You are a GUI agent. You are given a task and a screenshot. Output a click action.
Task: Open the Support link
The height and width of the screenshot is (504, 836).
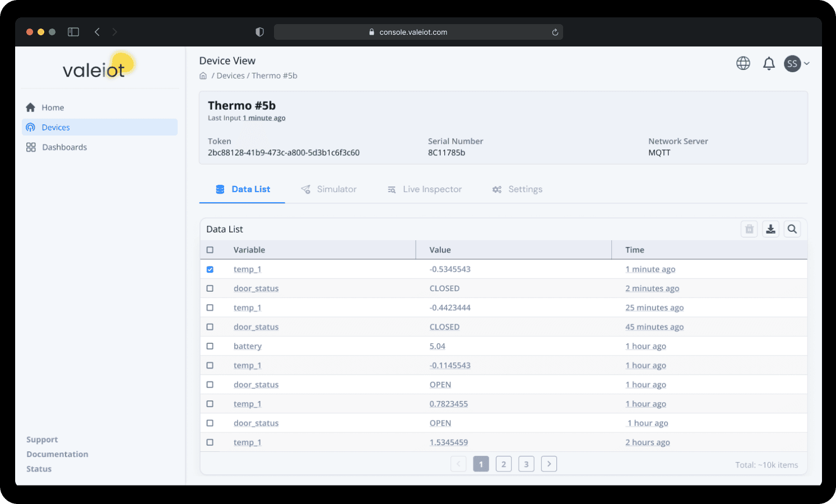(42, 440)
